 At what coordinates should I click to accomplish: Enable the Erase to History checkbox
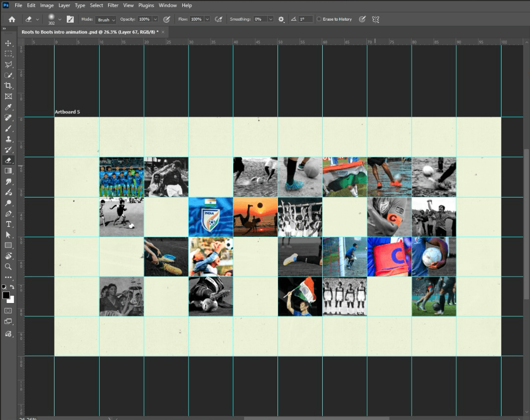[319, 19]
